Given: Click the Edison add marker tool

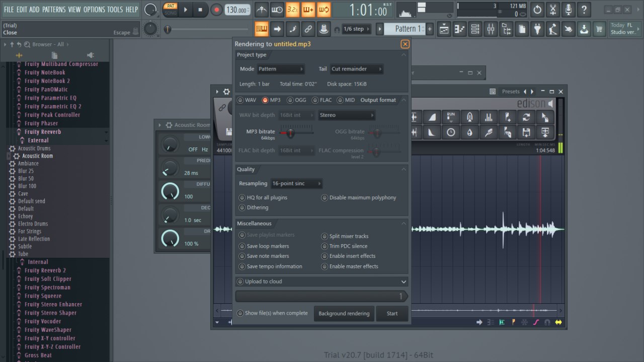Looking at the screenshot, I should 508,117.
